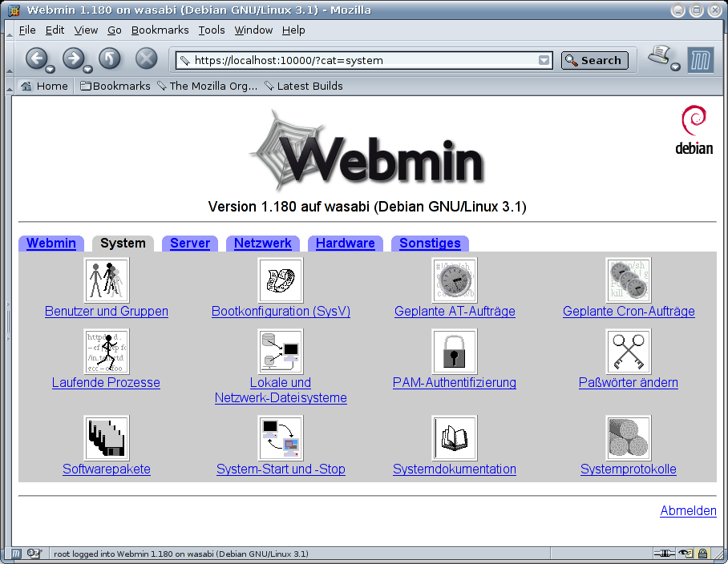The width and height of the screenshot is (728, 564).
Task: Open the Softwarepakete floppy-disks icon
Action: coord(107,438)
